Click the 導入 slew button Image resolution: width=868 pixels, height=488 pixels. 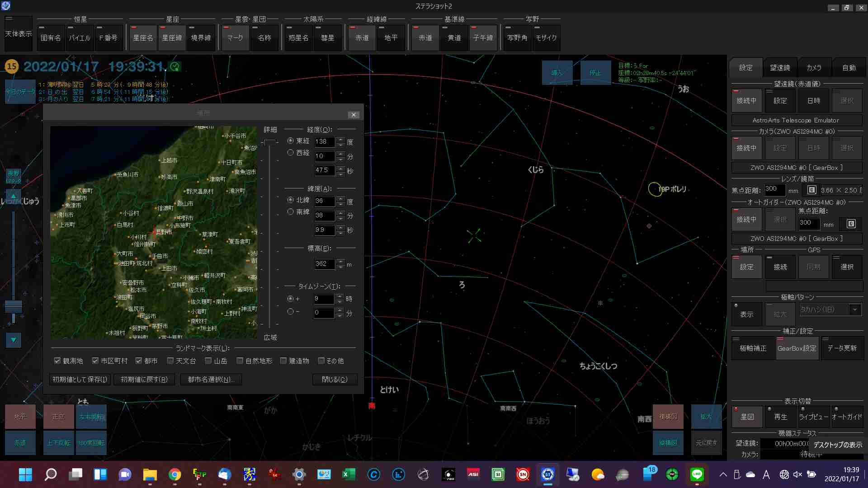pyautogui.click(x=557, y=73)
